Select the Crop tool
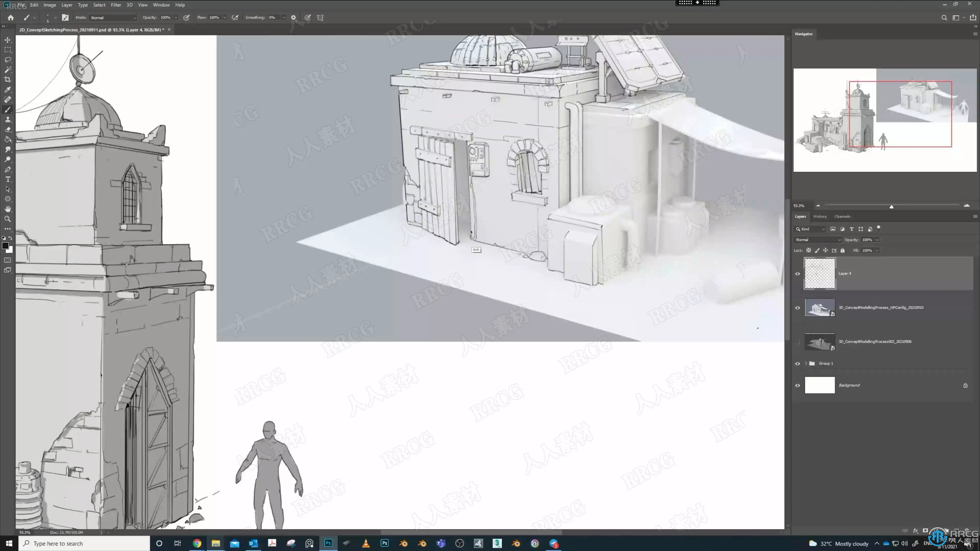 pos(8,80)
